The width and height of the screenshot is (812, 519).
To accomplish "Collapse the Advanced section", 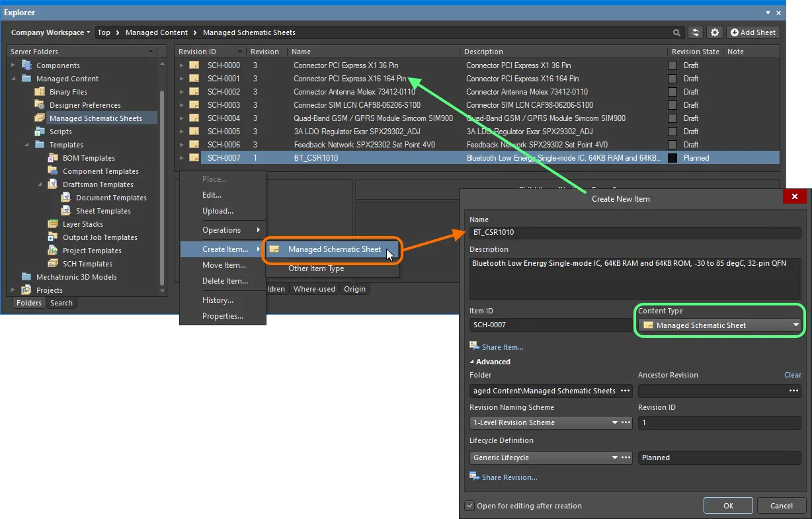I will [x=490, y=362].
